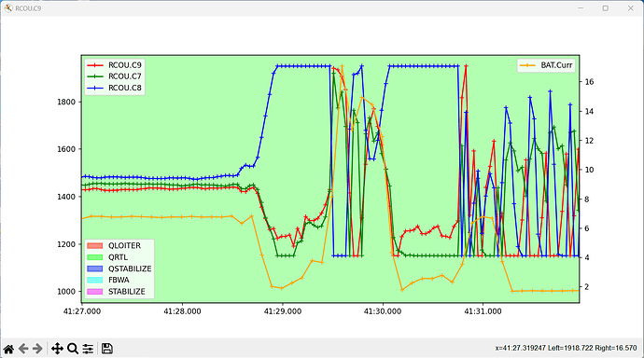Viewport: 644px width, 358px height.
Task: Maximize the RCOU.C9 window
Action: (606, 8)
